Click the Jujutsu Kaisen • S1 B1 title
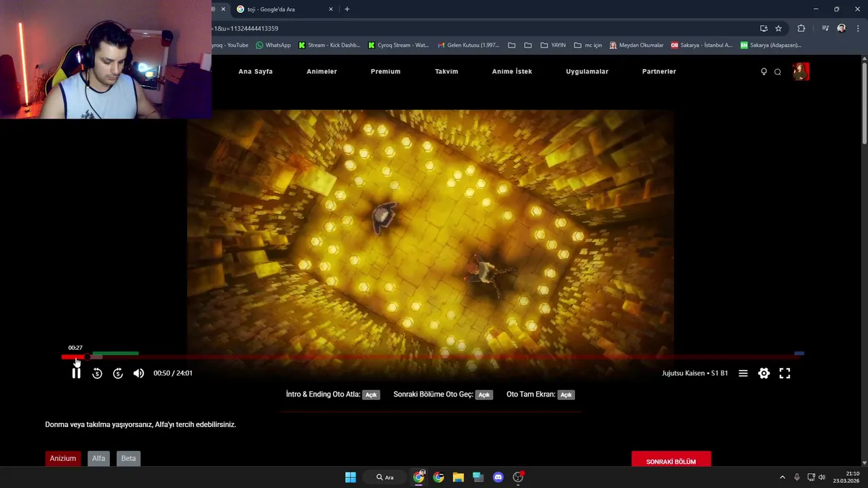 tap(695, 373)
